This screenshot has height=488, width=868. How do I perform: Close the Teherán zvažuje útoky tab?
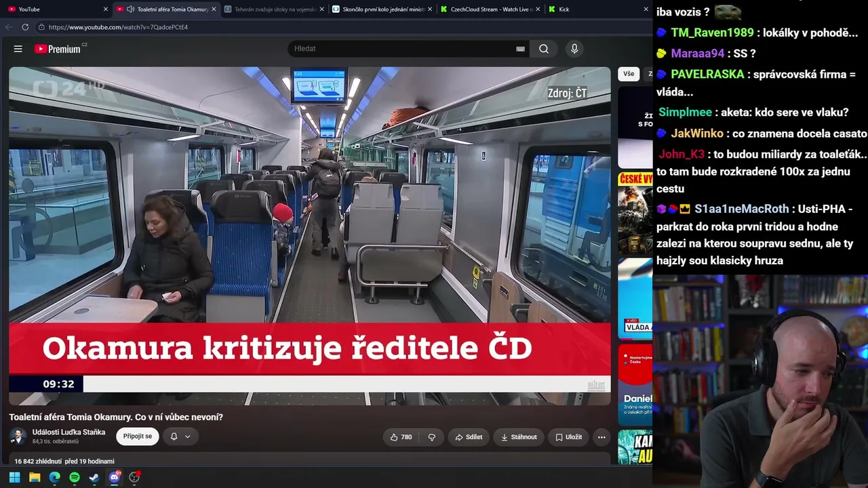(x=321, y=9)
